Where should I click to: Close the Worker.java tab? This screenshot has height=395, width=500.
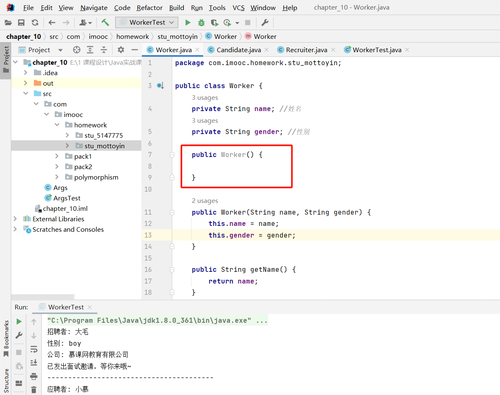coord(198,50)
